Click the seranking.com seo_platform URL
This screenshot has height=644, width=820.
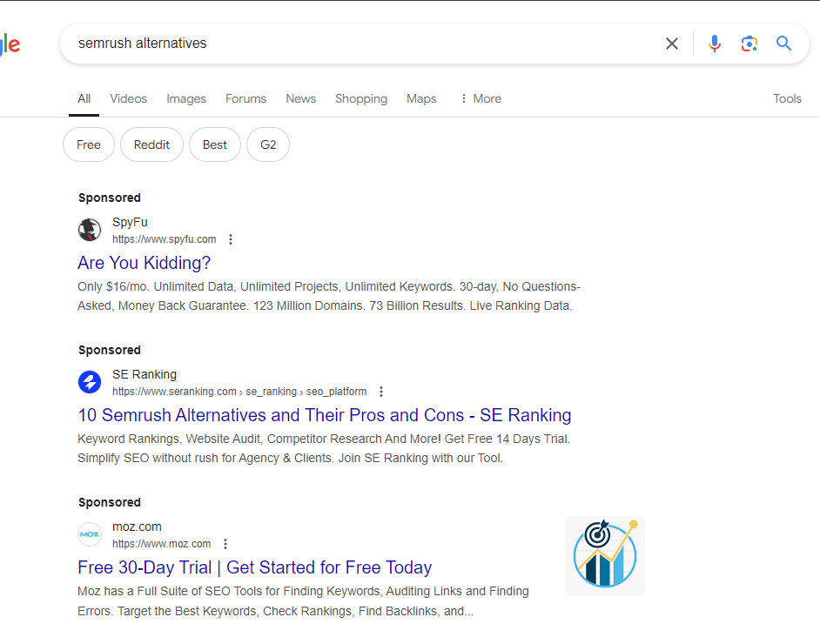[239, 392]
